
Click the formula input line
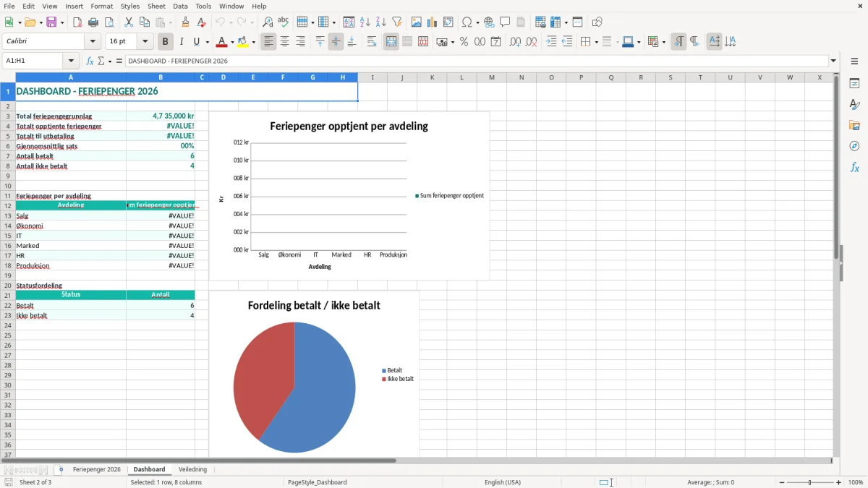tap(476, 61)
